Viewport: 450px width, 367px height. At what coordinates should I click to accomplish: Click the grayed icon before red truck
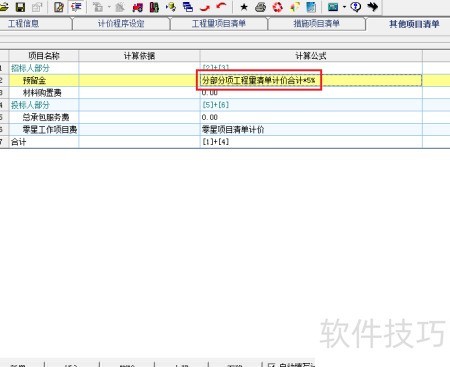pyautogui.click(x=120, y=7)
